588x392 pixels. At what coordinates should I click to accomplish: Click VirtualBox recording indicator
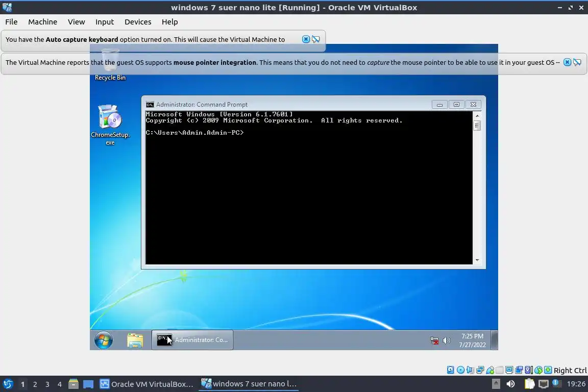tap(519, 370)
